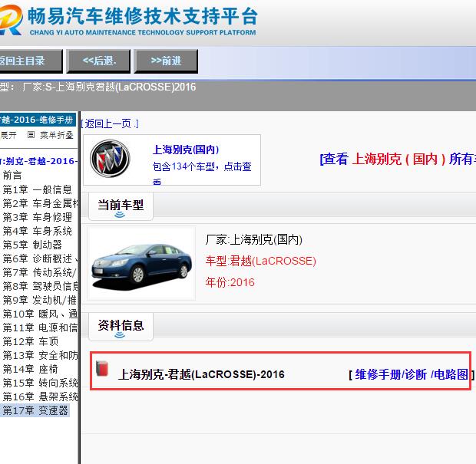Open 前言 in the manual tree
Screen dimensions: 476x464
tap(12, 176)
